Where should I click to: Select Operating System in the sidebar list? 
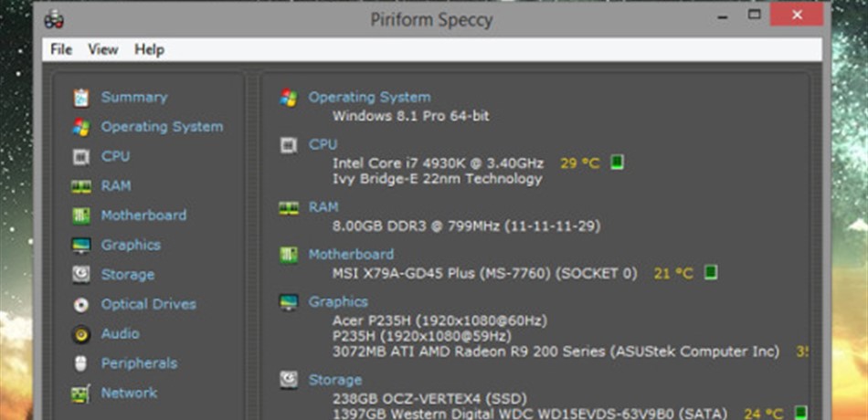pos(162,127)
